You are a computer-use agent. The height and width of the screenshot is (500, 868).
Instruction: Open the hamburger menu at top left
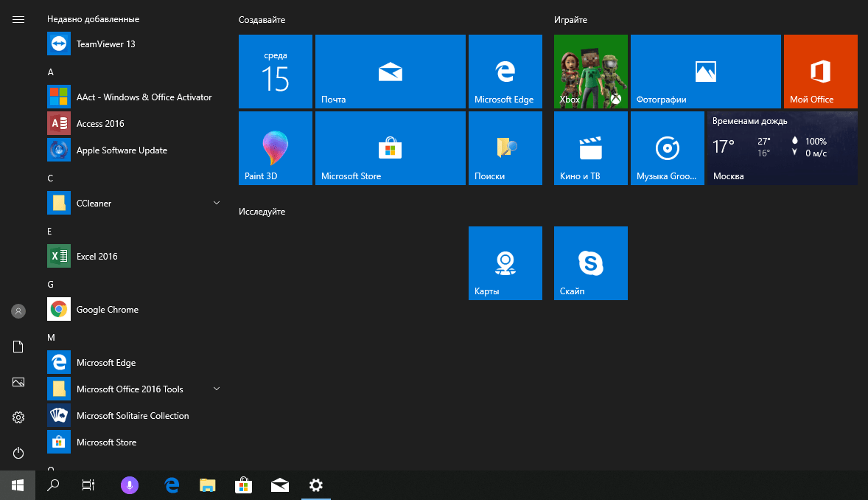point(18,19)
